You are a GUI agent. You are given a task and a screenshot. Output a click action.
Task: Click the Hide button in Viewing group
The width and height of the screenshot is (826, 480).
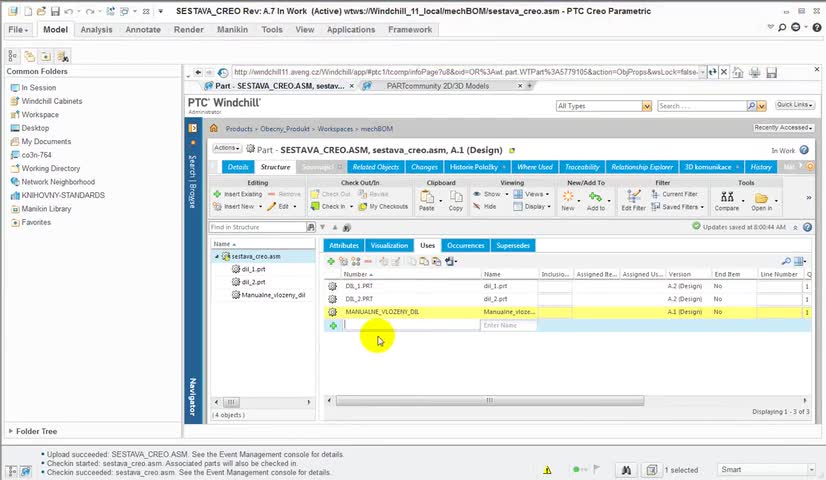click(x=485, y=207)
